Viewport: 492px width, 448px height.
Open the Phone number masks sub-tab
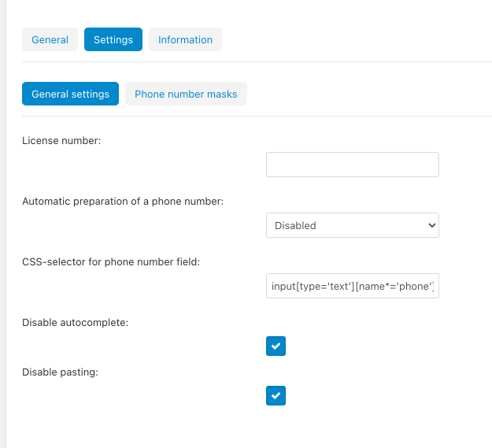(x=186, y=94)
